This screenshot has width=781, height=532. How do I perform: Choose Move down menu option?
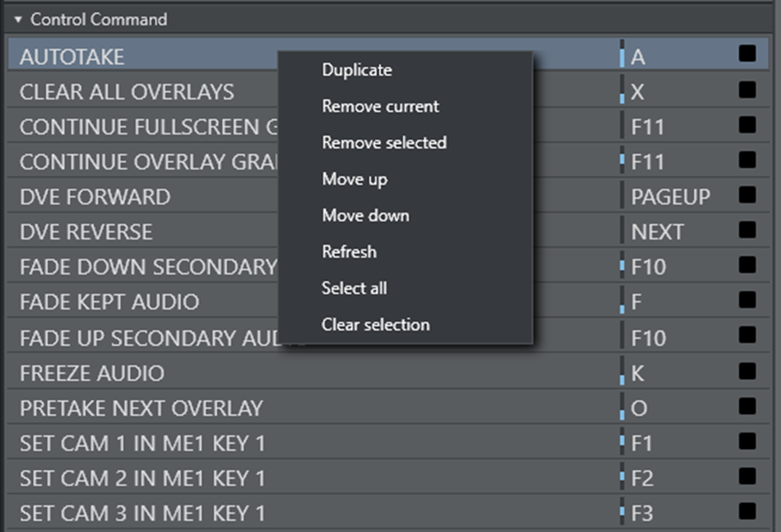[365, 216]
